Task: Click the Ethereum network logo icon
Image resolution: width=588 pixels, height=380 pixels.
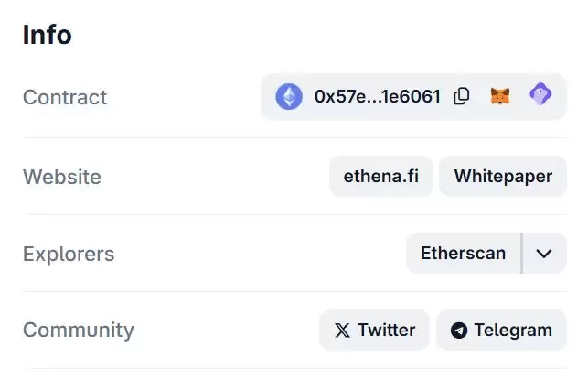Action: click(x=289, y=96)
